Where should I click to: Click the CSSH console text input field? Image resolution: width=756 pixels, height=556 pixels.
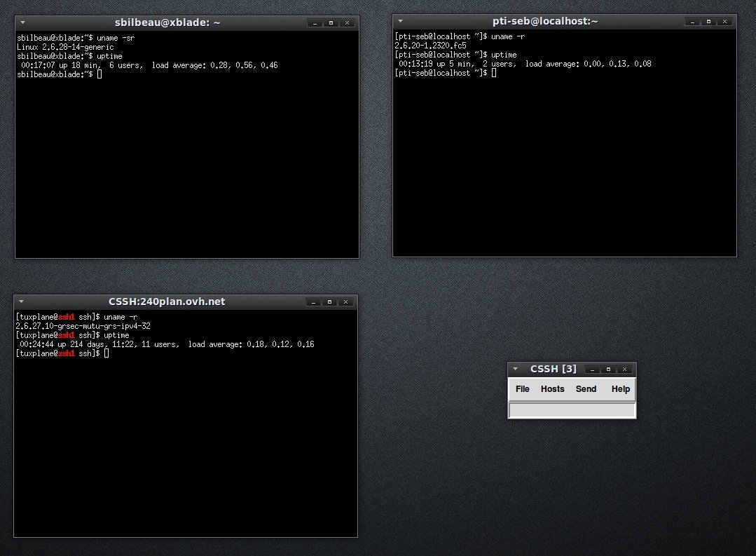[572, 410]
